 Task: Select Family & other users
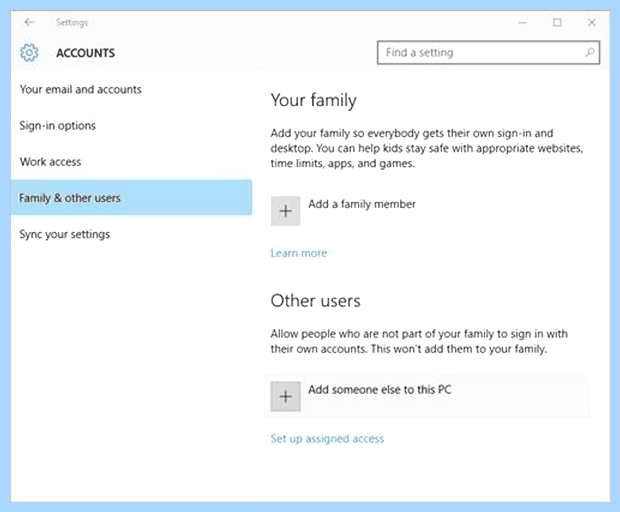(x=131, y=197)
